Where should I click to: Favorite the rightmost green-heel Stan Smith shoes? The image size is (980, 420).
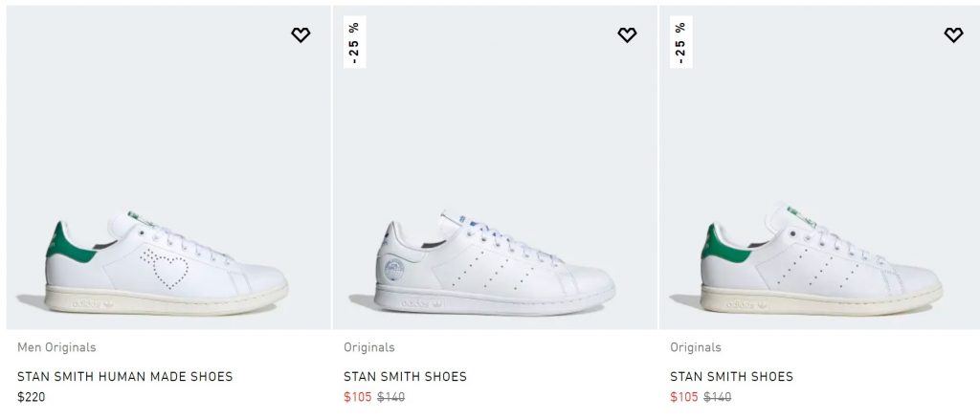953,35
